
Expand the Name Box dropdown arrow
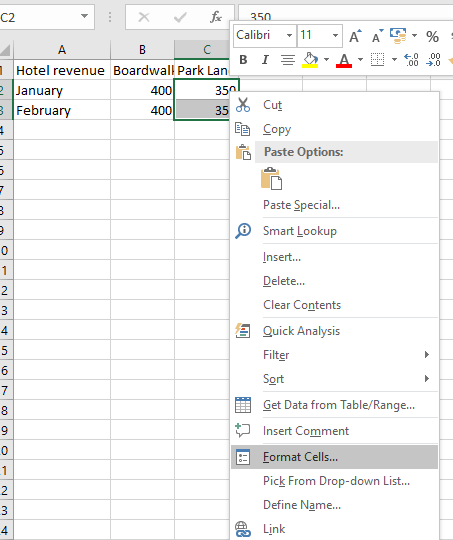(x=84, y=16)
